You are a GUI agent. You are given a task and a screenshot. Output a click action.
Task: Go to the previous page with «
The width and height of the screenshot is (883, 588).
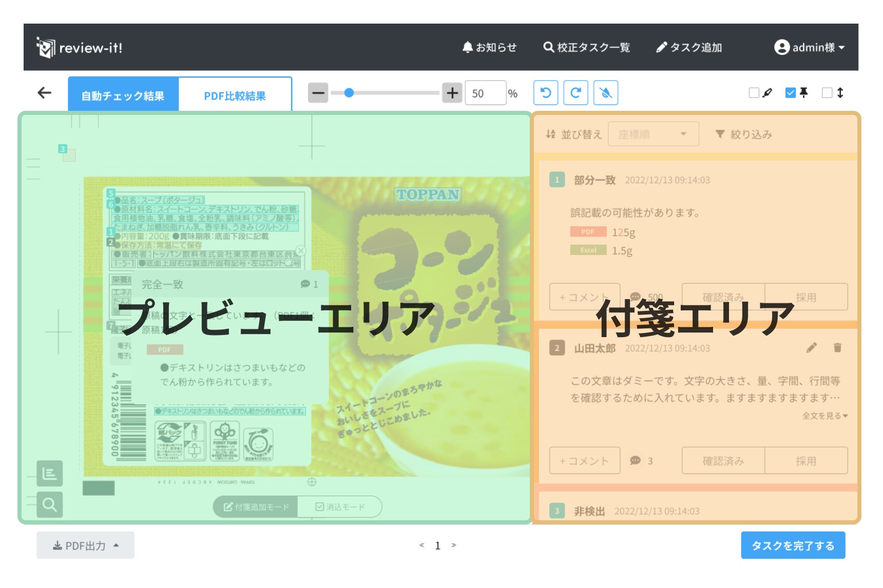421,545
